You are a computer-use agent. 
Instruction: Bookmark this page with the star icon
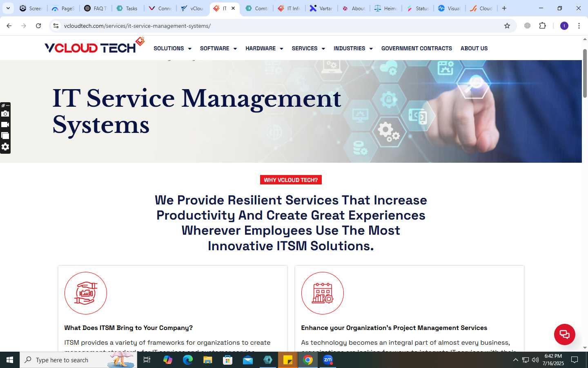[507, 26]
